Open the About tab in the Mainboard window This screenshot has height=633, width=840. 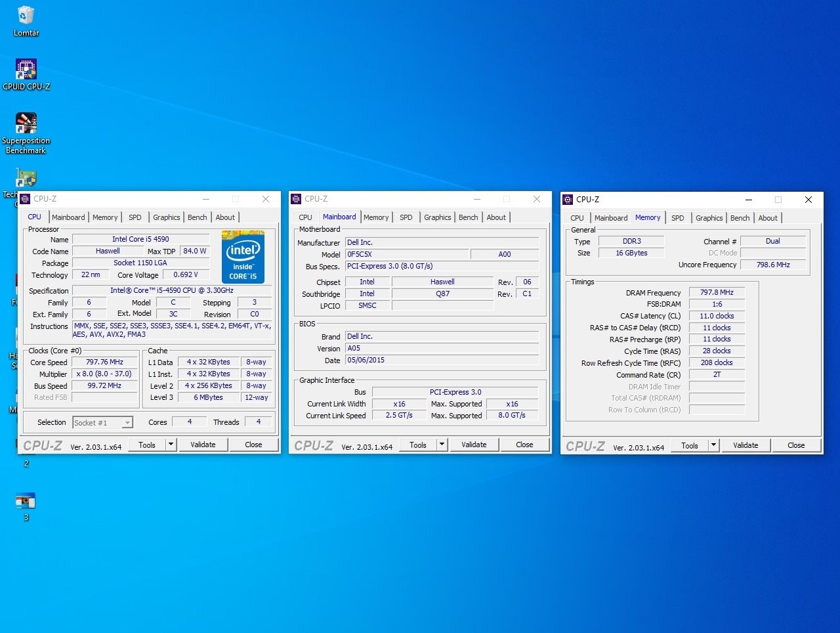(496, 217)
